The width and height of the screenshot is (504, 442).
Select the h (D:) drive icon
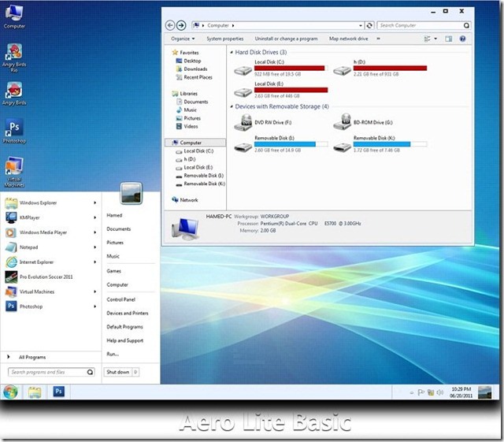point(342,70)
